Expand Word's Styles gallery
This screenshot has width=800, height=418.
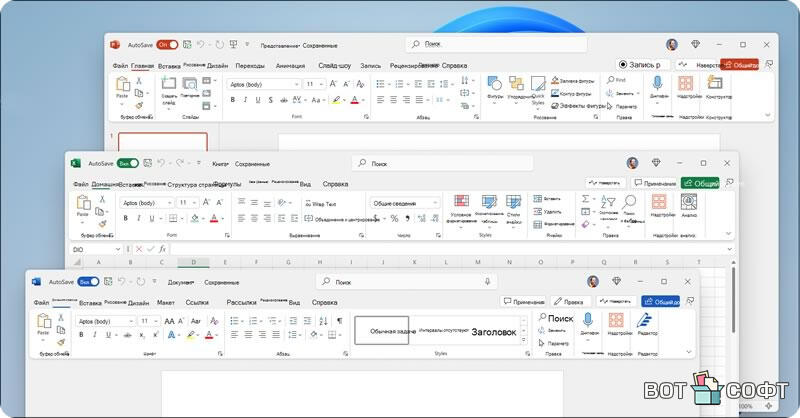tap(523, 341)
